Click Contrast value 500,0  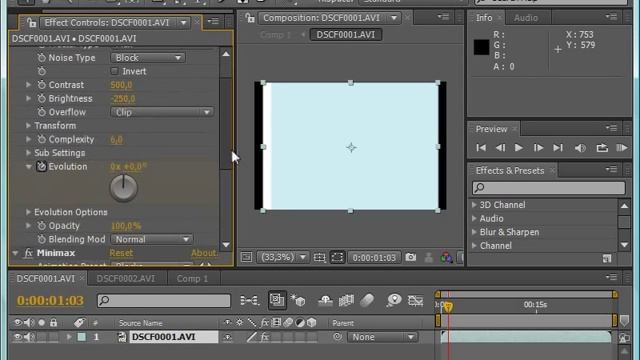(x=121, y=85)
